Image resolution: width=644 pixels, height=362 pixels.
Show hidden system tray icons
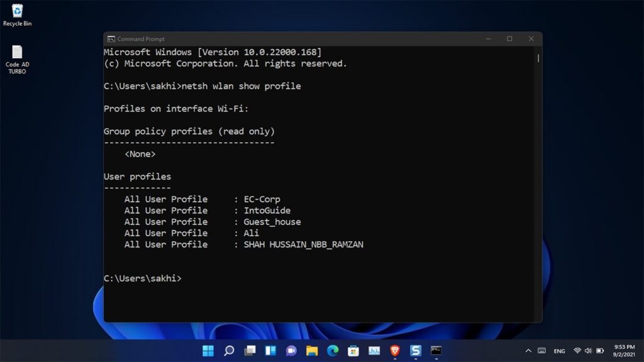pyautogui.click(x=528, y=351)
